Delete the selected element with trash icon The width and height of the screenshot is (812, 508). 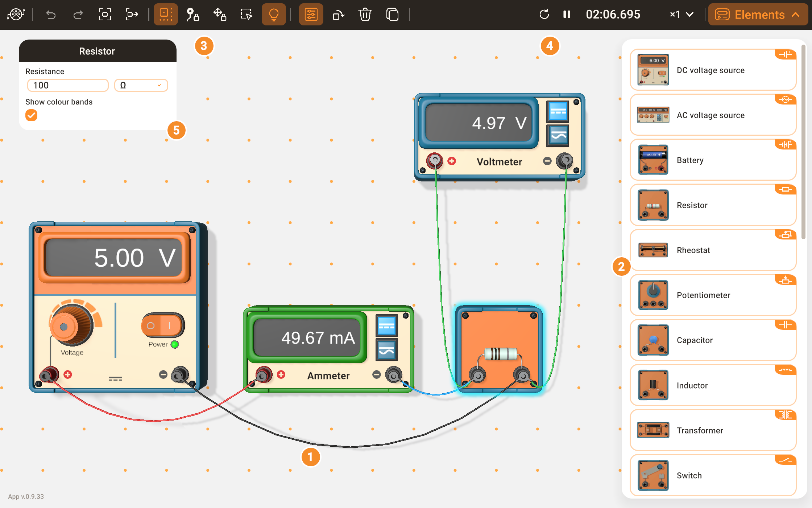[365, 15]
